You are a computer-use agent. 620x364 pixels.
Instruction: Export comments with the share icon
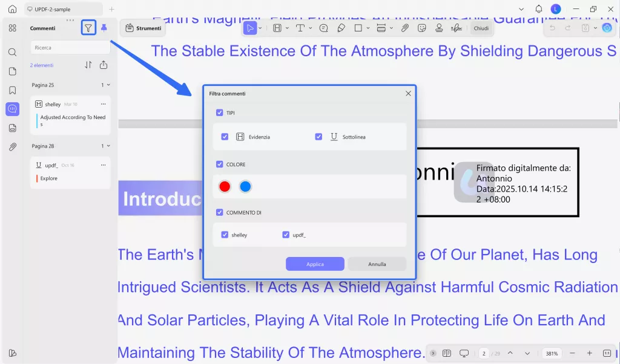tap(104, 65)
